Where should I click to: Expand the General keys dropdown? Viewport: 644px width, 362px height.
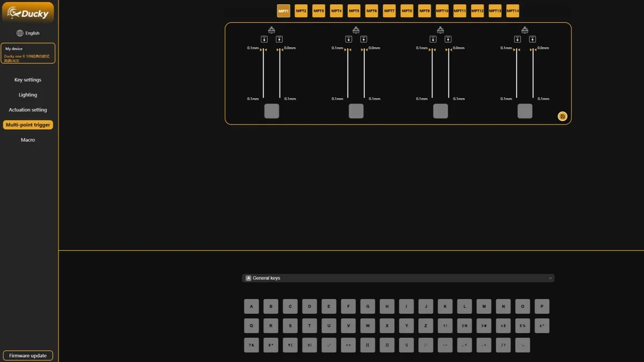(550, 278)
